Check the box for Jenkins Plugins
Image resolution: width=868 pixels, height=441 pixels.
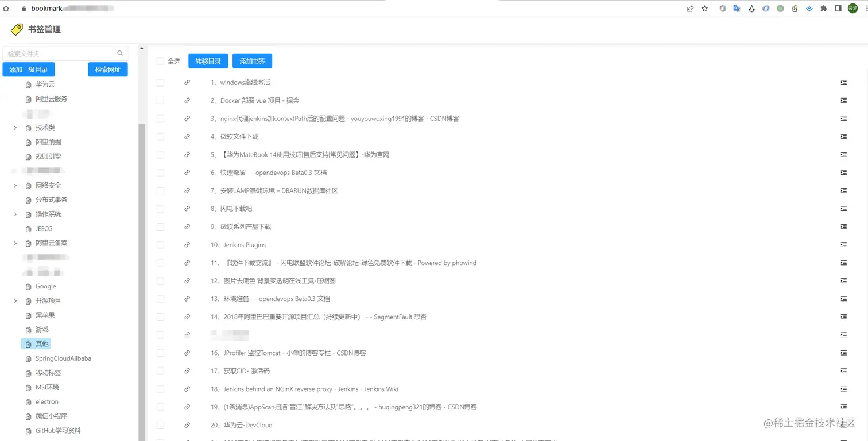(160, 245)
